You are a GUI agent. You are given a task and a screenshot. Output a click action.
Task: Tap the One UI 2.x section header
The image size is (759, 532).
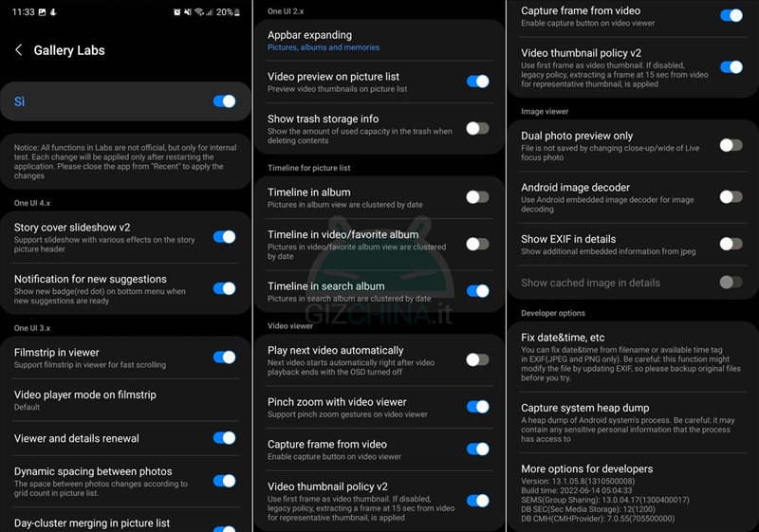[x=286, y=11]
